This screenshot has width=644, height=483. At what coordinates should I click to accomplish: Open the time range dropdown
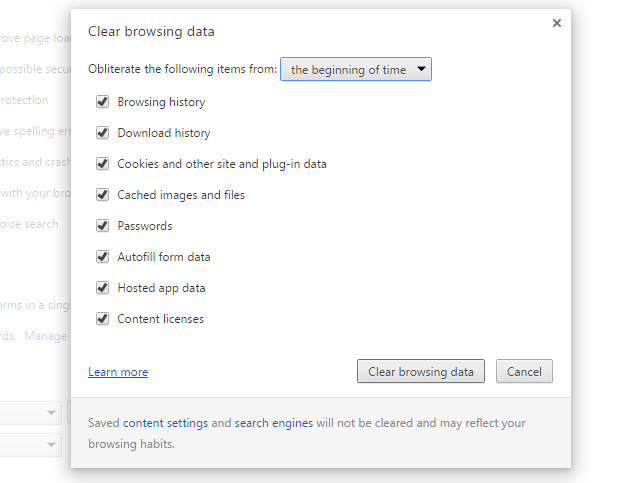click(356, 69)
